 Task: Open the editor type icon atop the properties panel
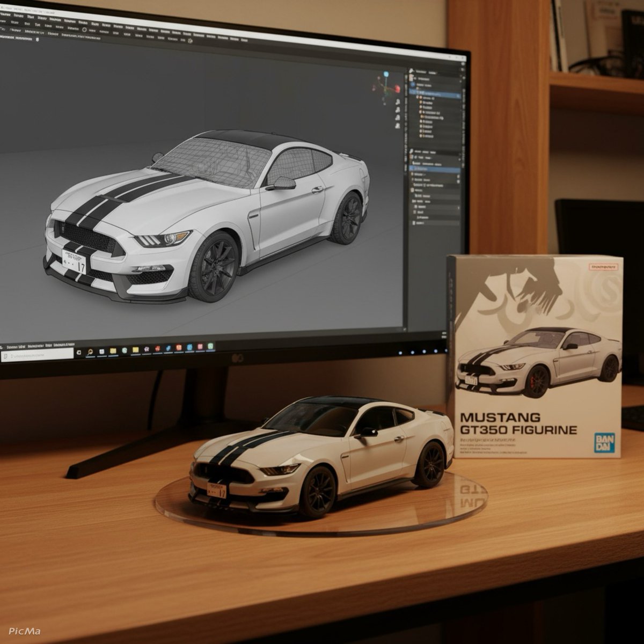click(x=411, y=151)
